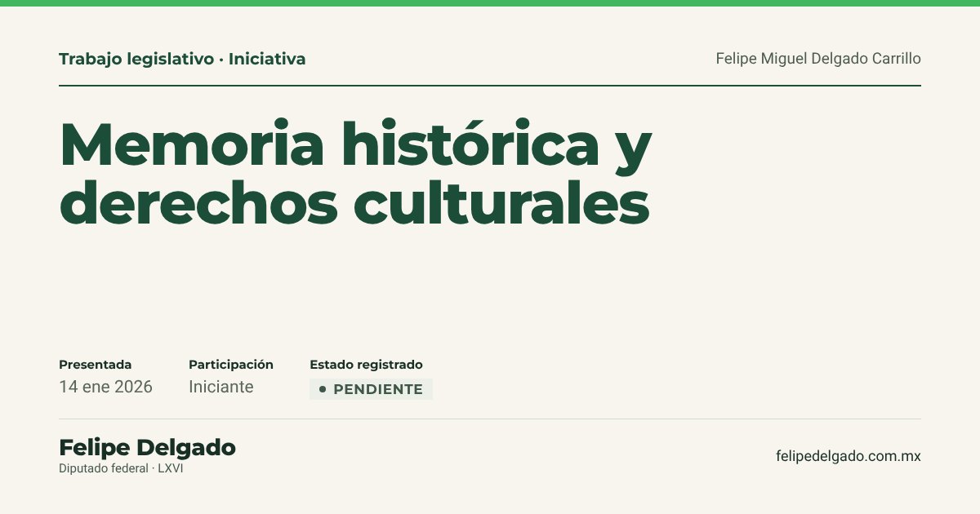The height and width of the screenshot is (514, 980).
Task: Click the date '14 ene 2026'
Action: click(x=105, y=387)
